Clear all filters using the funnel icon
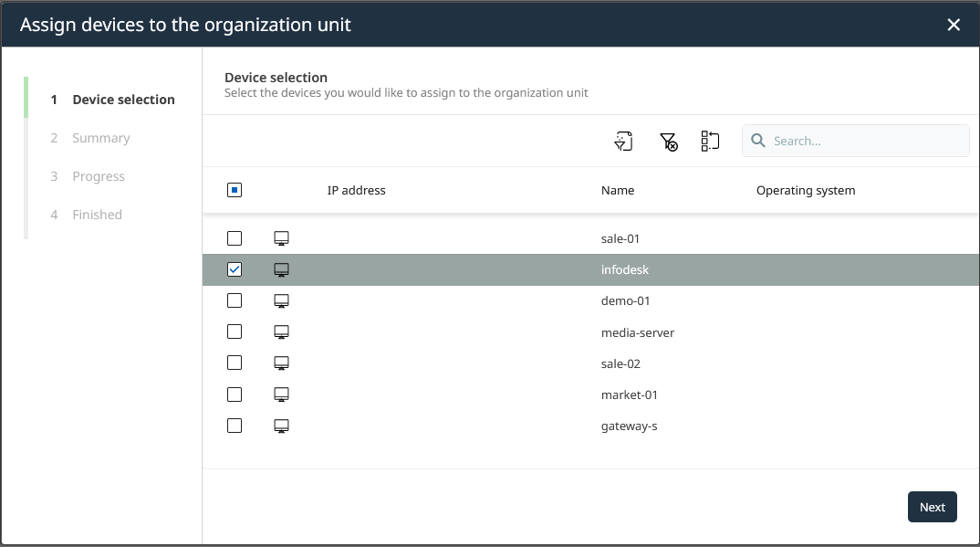Image resolution: width=980 pixels, height=547 pixels. [x=668, y=141]
